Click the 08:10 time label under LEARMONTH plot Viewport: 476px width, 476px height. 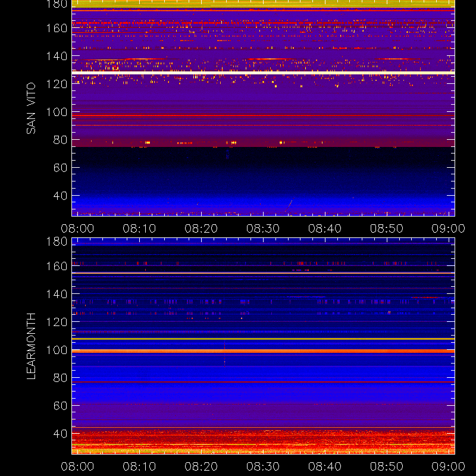tap(139, 466)
